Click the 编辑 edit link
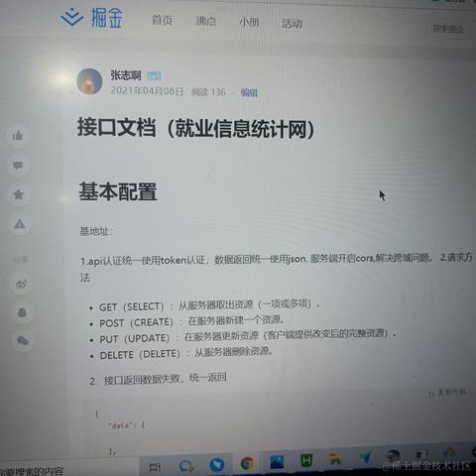 point(249,92)
